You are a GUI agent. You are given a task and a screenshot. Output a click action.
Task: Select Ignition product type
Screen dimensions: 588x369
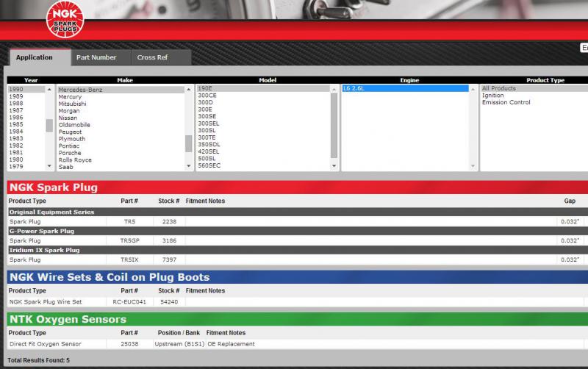[x=492, y=96]
